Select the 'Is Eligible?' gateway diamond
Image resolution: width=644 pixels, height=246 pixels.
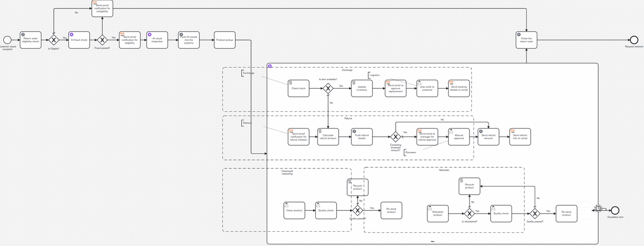pyautogui.click(x=54, y=40)
